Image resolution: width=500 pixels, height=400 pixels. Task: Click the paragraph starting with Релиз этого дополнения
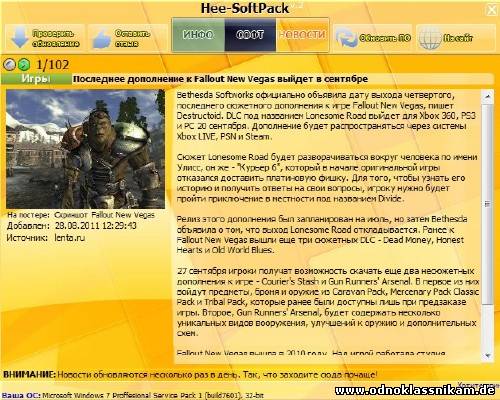(x=322, y=235)
